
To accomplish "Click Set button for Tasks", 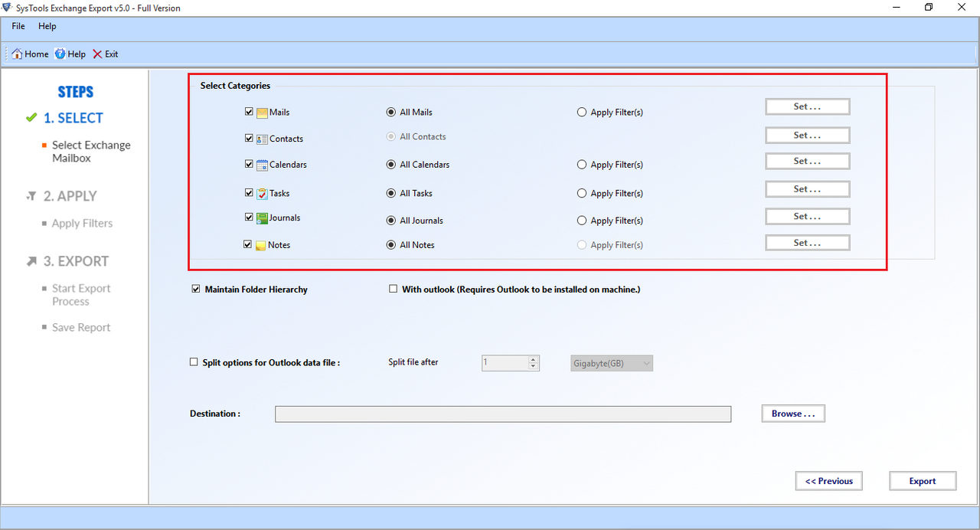I will 808,189.
